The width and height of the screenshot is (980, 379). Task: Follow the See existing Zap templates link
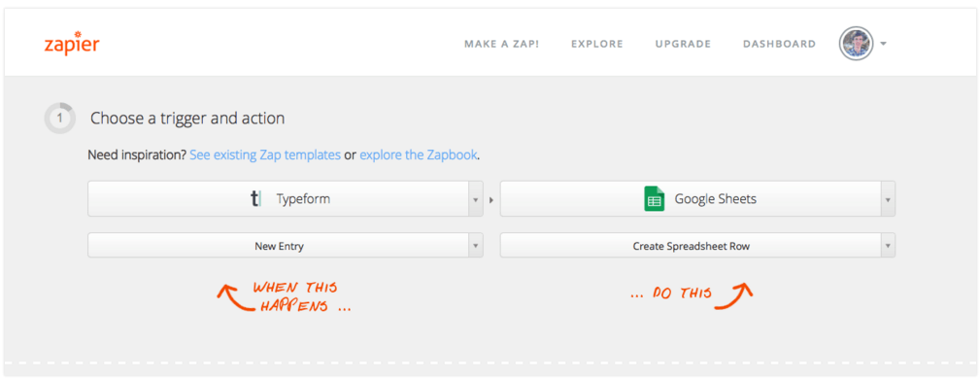click(265, 155)
